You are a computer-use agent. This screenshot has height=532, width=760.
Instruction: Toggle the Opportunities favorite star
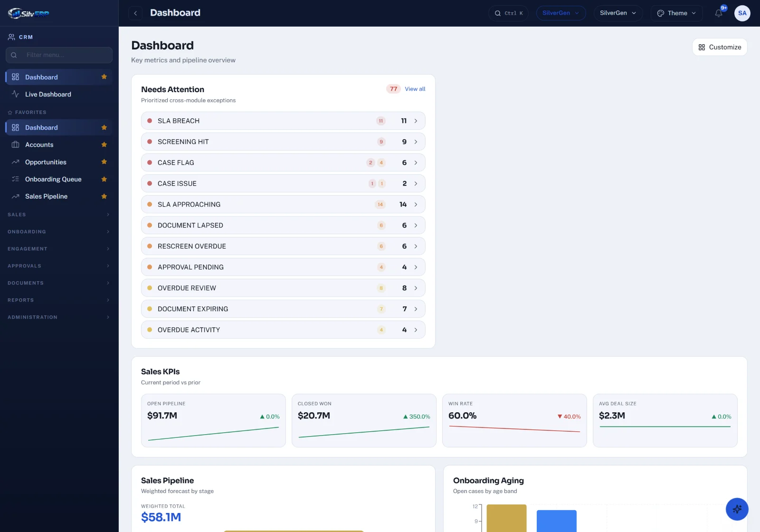tap(104, 162)
